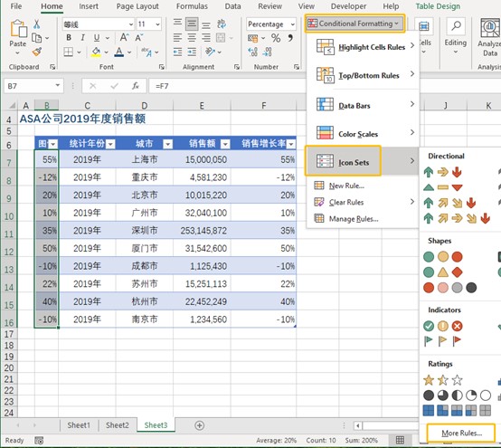Click More Rules... button
Viewport: 501px width, 448px height.
point(461,434)
